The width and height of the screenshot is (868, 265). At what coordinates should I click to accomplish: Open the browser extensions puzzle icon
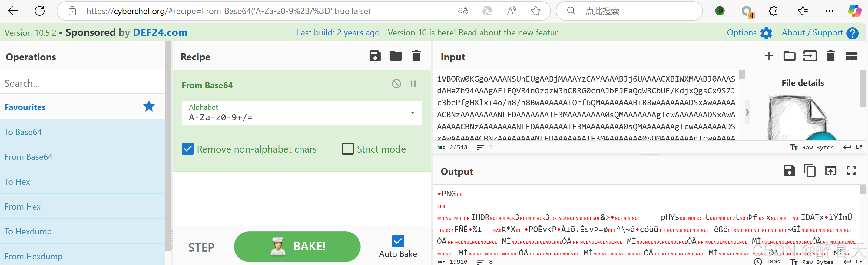click(773, 11)
